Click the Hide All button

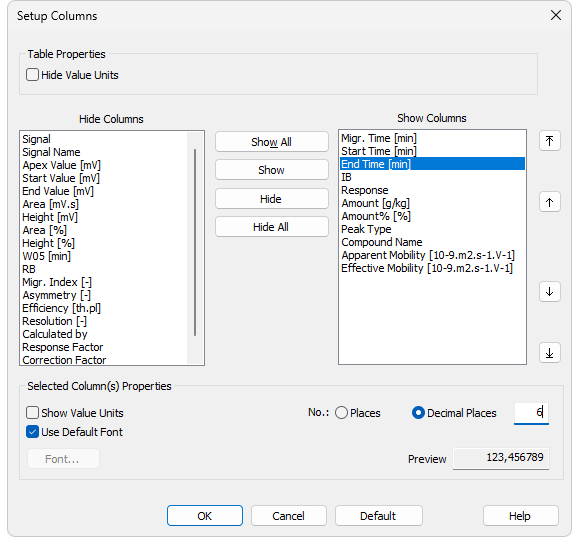coord(272,227)
